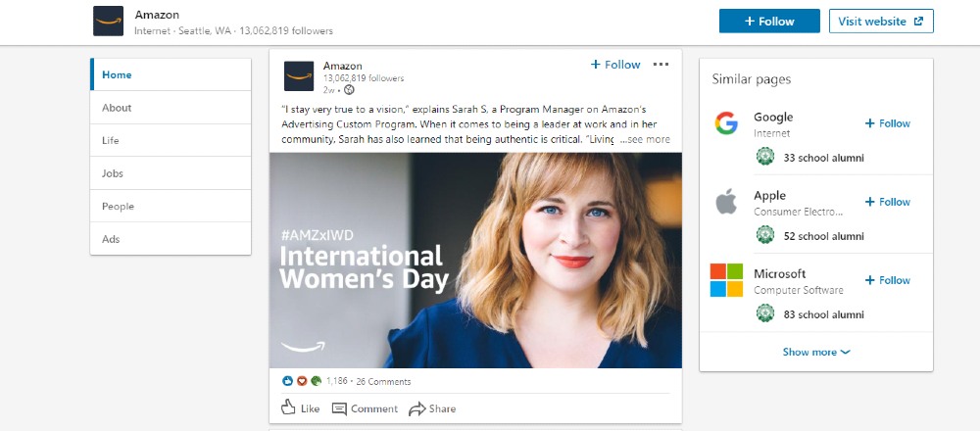Screen dimensions: 980x431
Task: Switch to the Jobs tab
Action: (x=113, y=173)
